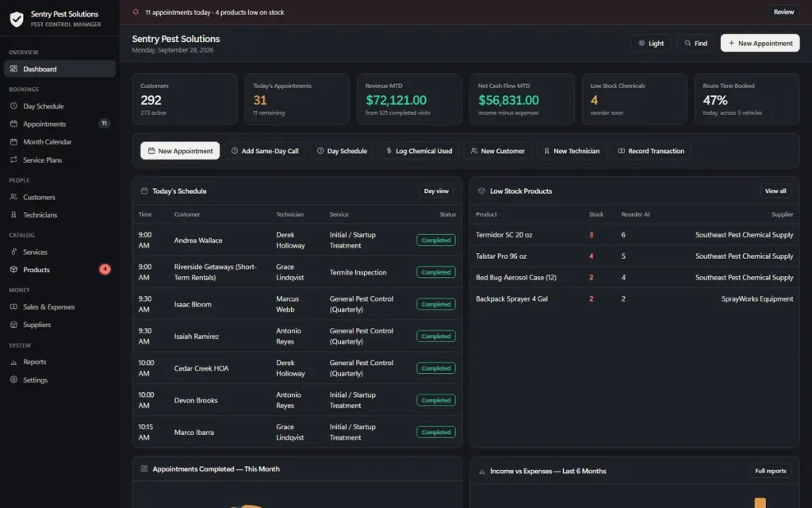Image resolution: width=812 pixels, height=508 pixels.
Task: Select the Revenue MTD stat card
Action: (409, 99)
